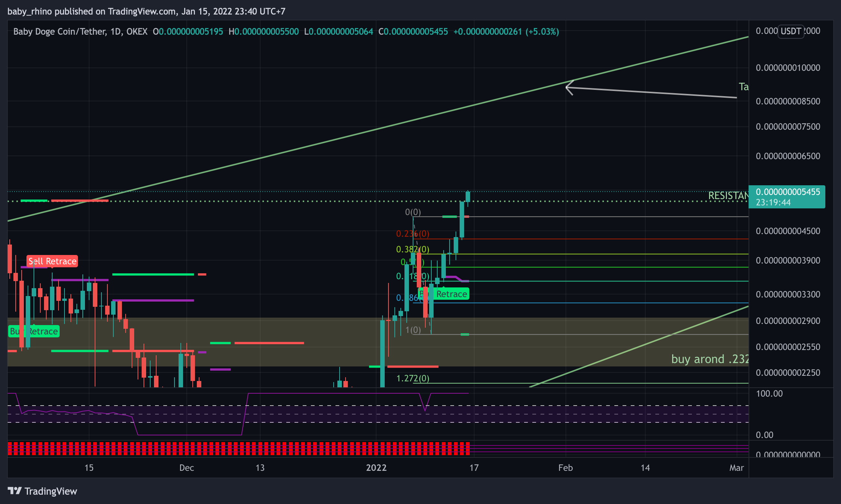Click the price axis label 0.000000010000
841x504 pixels.
pyautogui.click(x=788, y=68)
